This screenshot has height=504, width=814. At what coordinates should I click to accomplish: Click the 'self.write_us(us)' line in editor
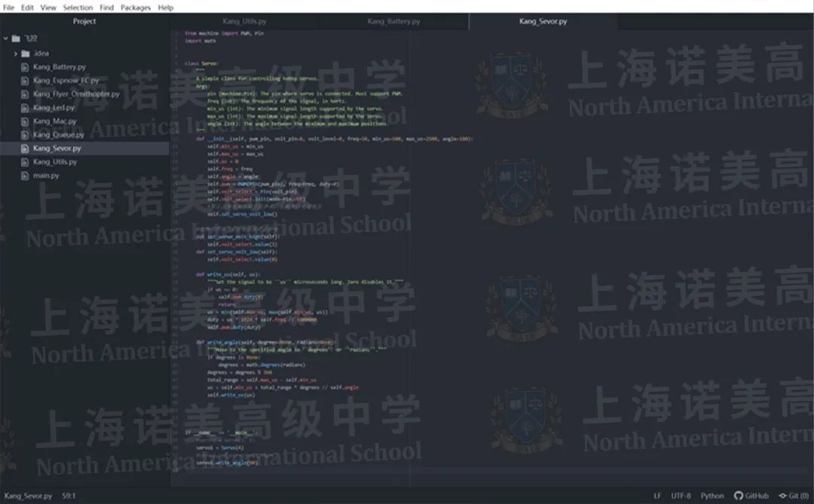pos(231,395)
